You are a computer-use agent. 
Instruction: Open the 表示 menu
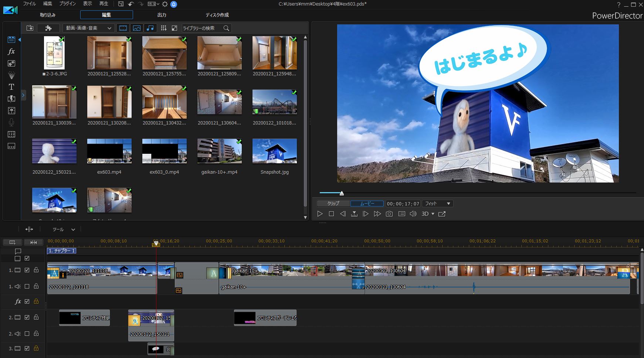[88, 4]
